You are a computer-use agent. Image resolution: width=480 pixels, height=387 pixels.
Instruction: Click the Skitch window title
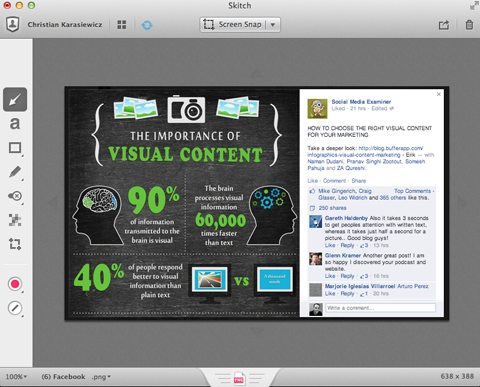pyautogui.click(x=240, y=6)
